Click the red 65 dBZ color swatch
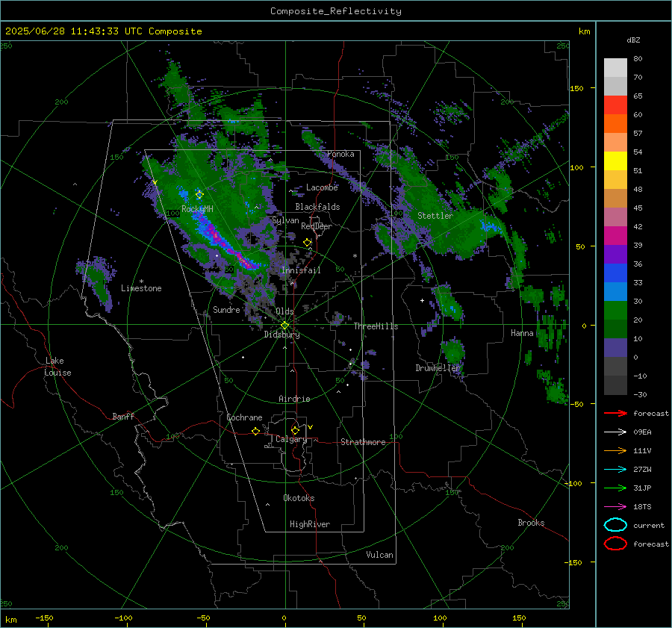 [615, 105]
